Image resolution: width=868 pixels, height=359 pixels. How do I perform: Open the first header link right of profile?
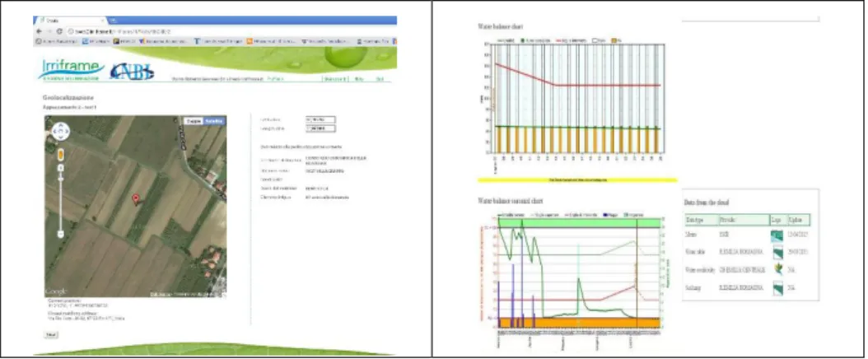(335, 79)
